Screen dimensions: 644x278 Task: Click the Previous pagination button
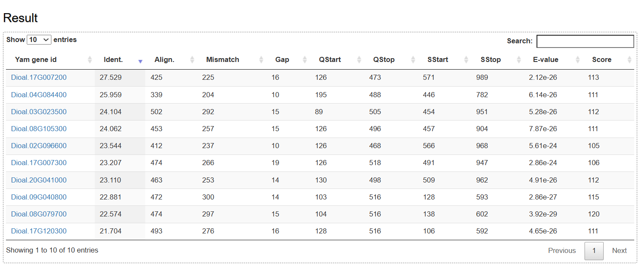(x=562, y=251)
